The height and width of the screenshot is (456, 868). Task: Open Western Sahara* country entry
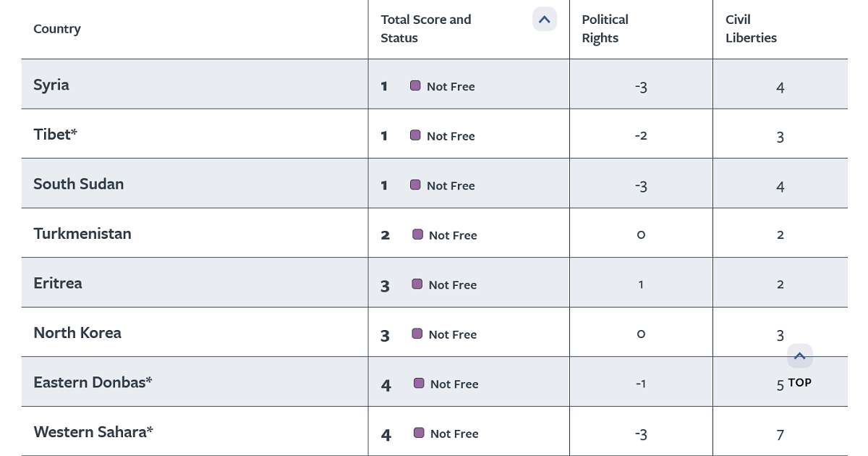93,432
